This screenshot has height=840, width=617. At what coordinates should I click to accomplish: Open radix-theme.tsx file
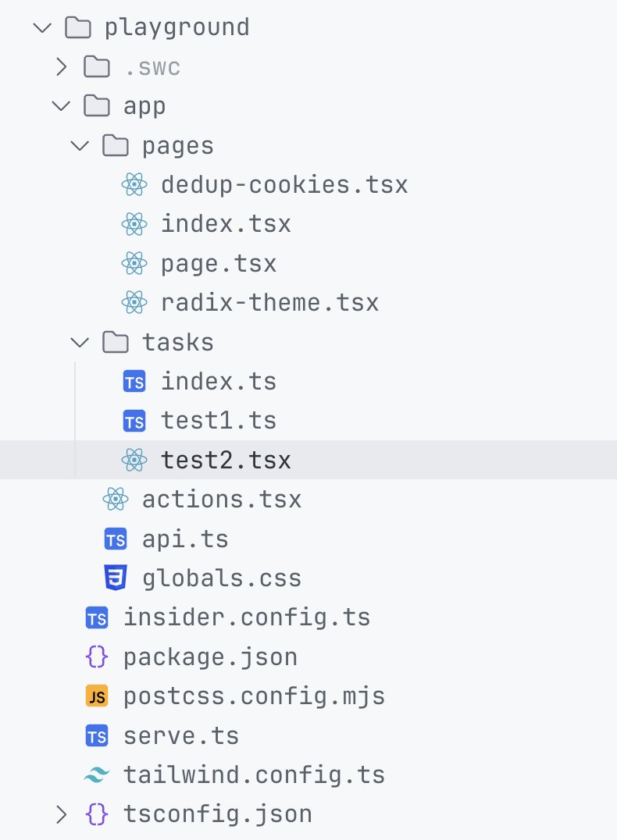269,303
